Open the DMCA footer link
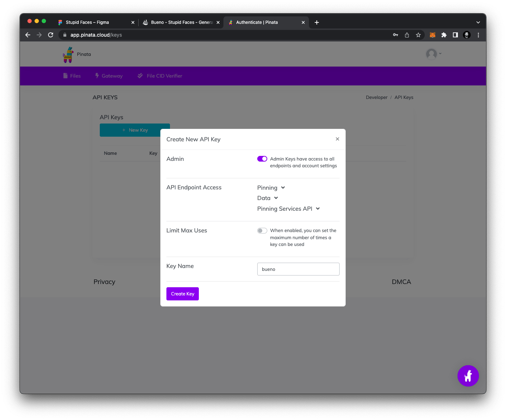The height and width of the screenshot is (420, 506). coord(402,282)
